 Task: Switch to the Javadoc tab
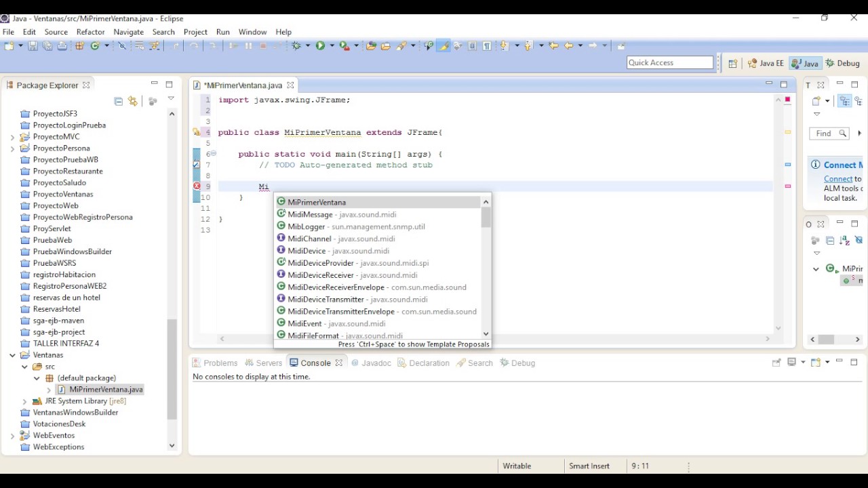coord(371,363)
